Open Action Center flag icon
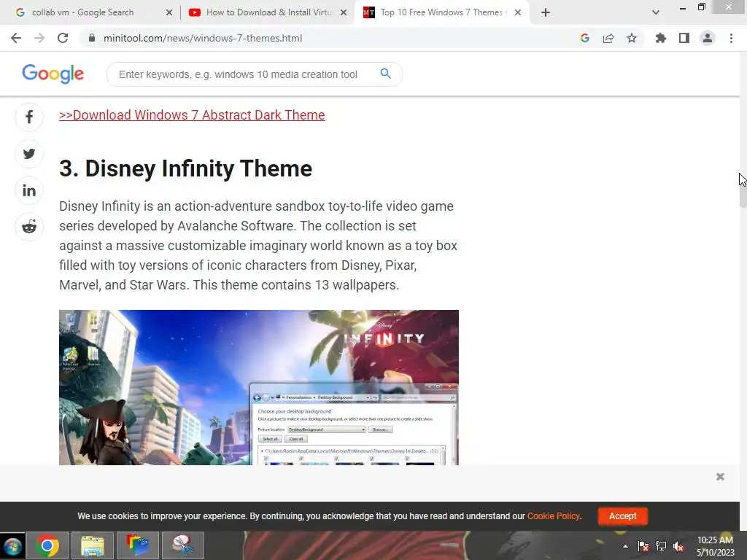This screenshot has width=747, height=560. 643,546
